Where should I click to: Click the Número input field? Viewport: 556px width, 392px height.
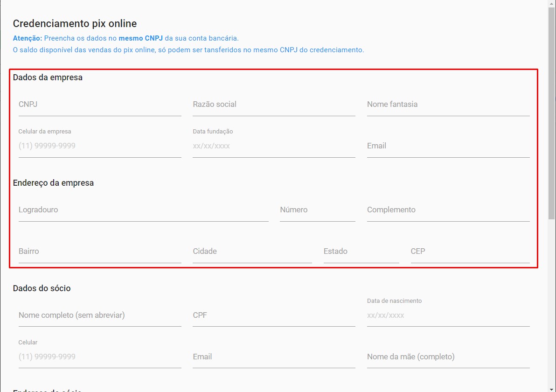[317, 210]
